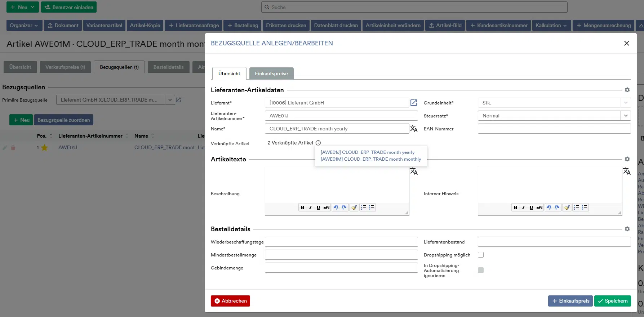The image size is (644, 317).
Task: Open settings gear for Lieferanten-Artikeldaten section
Action: coord(627,90)
